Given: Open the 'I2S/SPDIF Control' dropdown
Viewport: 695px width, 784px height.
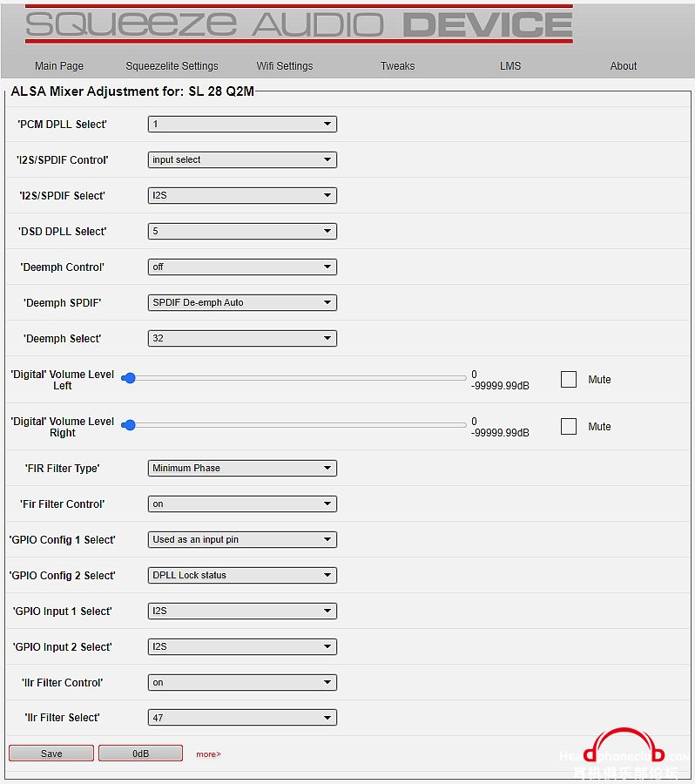Looking at the screenshot, I should 242,160.
